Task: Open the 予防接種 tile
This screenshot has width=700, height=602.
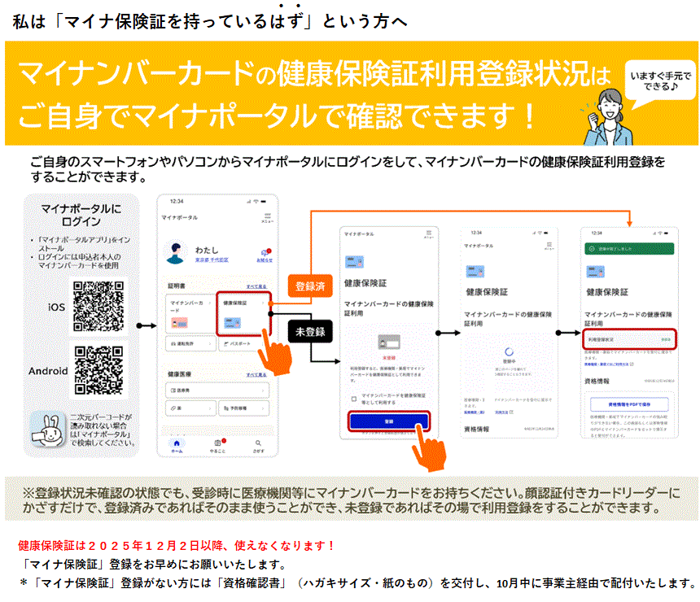Action: [x=243, y=408]
